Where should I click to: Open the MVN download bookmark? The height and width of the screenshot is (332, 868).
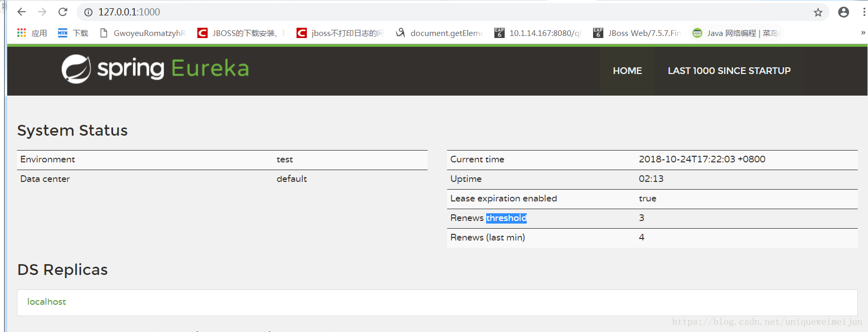(73, 33)
